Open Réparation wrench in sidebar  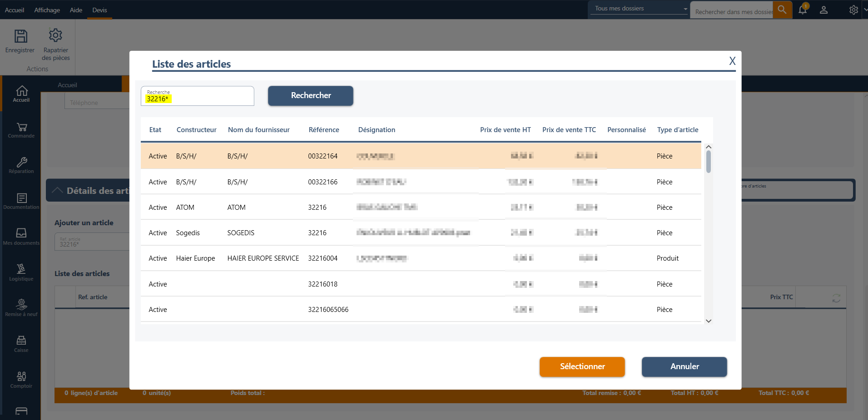coord(21,166)
